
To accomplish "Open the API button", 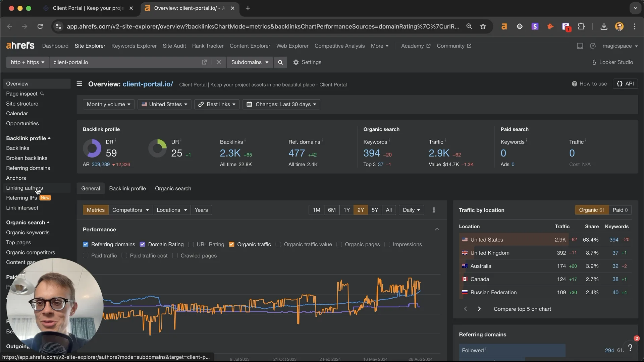I will tap(625, 84).
